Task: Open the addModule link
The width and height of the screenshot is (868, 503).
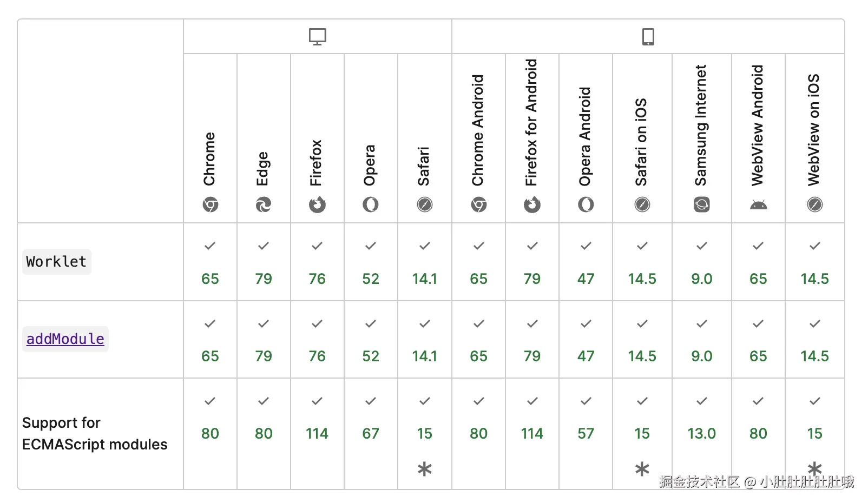Action: click(65, 339)
